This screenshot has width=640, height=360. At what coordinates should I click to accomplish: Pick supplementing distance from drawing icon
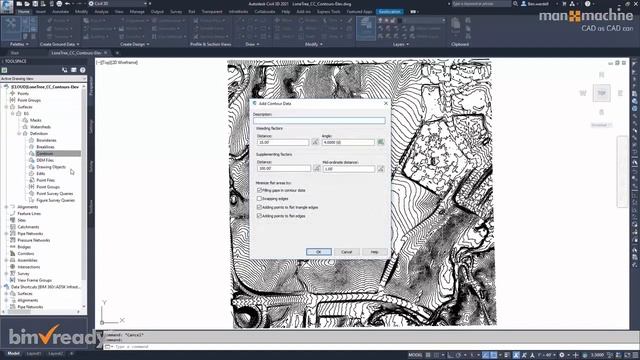point(317,168)
